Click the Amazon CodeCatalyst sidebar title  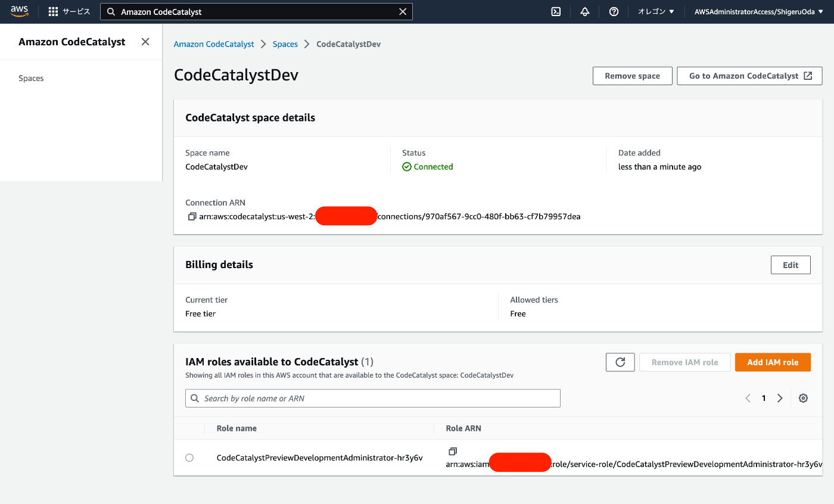pyautogui.click(x=72, y=42)
